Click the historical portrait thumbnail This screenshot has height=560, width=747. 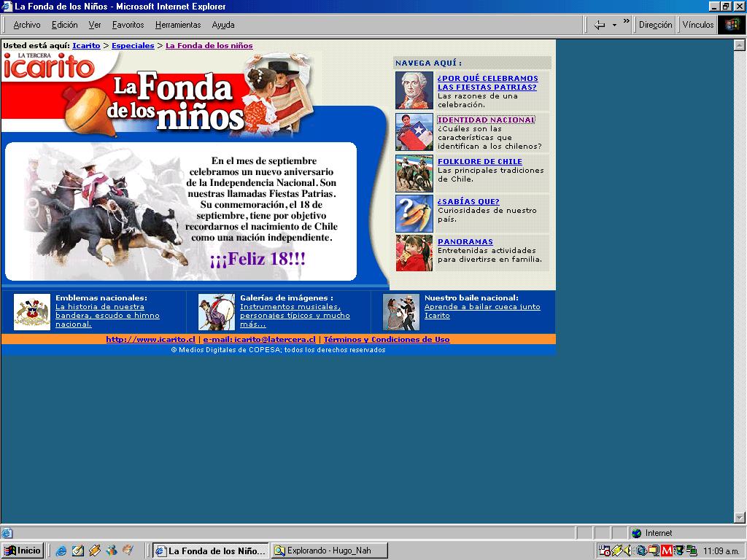tap(414, 90)
